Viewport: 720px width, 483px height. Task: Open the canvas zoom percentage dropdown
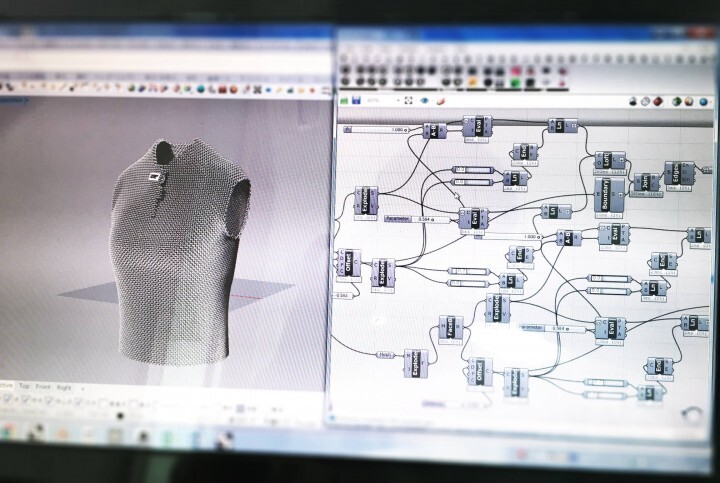click(384, 100)
